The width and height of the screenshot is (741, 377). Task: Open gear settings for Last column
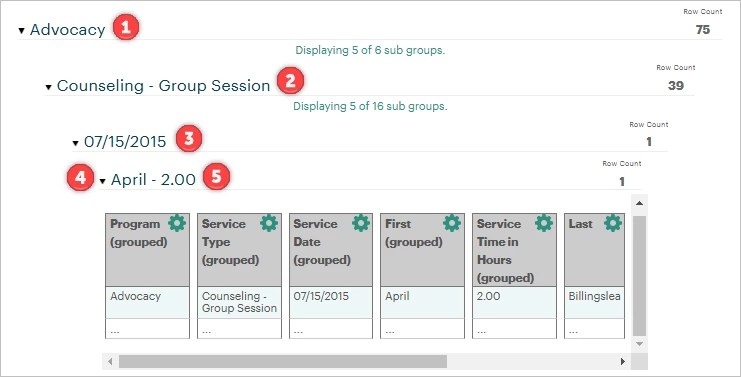612,223
